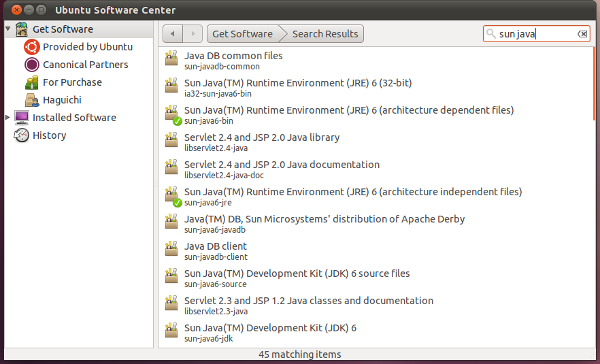Click the History clock icon
This screenshot has width=600, height=364.
[x=22, y=135]
